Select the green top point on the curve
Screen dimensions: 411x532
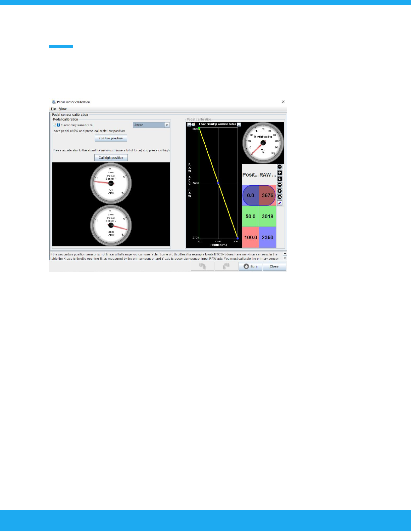click(199, 128)
